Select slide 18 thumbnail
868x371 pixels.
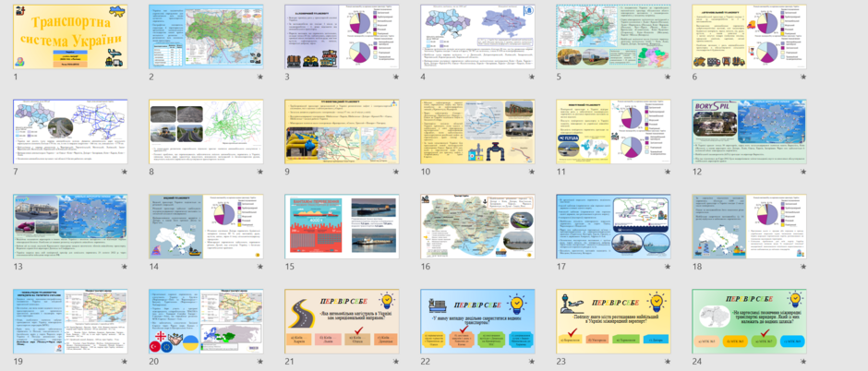tap(749, 227)
